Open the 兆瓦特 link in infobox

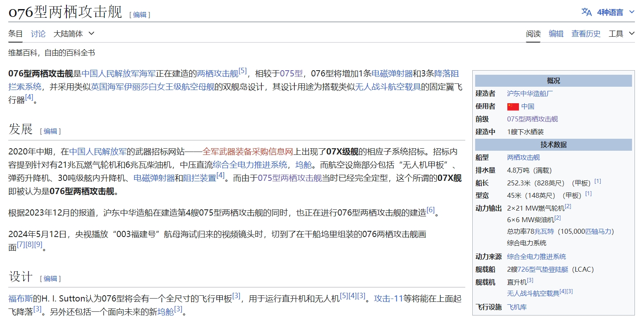544,232
